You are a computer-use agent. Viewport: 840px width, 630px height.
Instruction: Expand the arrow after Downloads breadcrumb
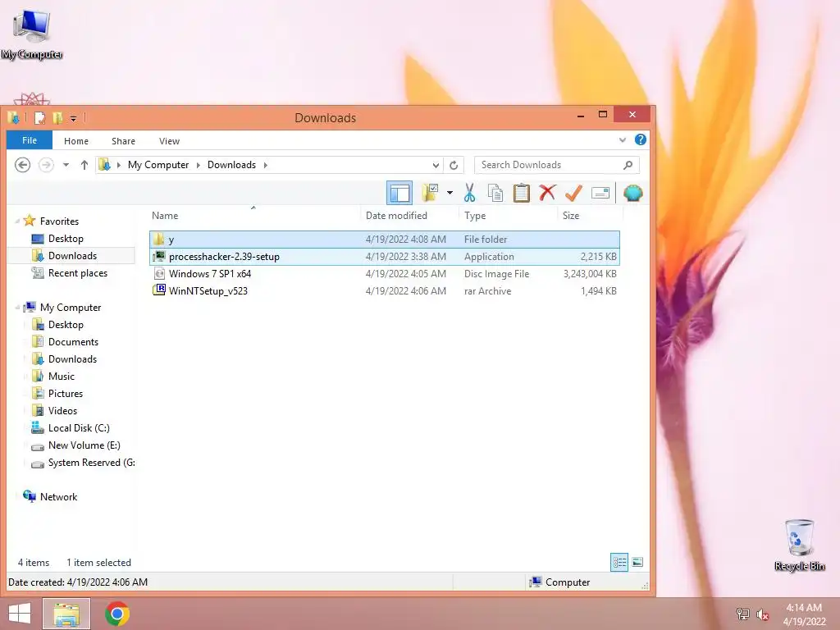point(265,165)
